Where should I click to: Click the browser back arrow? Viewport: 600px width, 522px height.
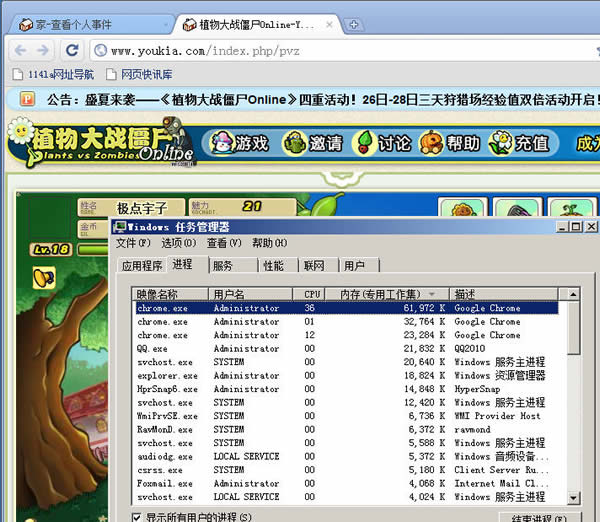(x=21, y=50)
